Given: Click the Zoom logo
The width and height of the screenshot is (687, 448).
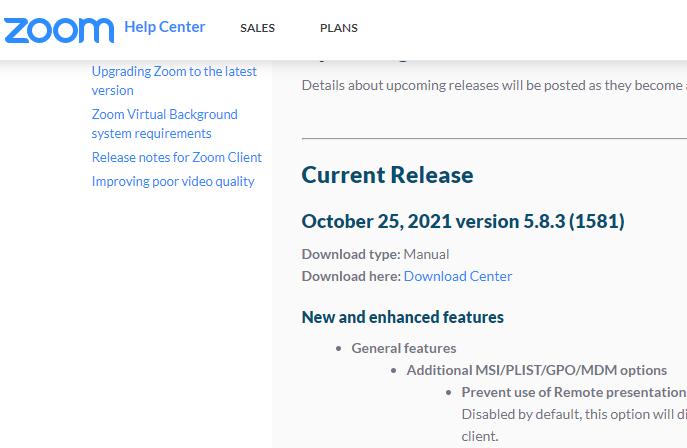Looking at the screenshot, I should pos(59,30).
